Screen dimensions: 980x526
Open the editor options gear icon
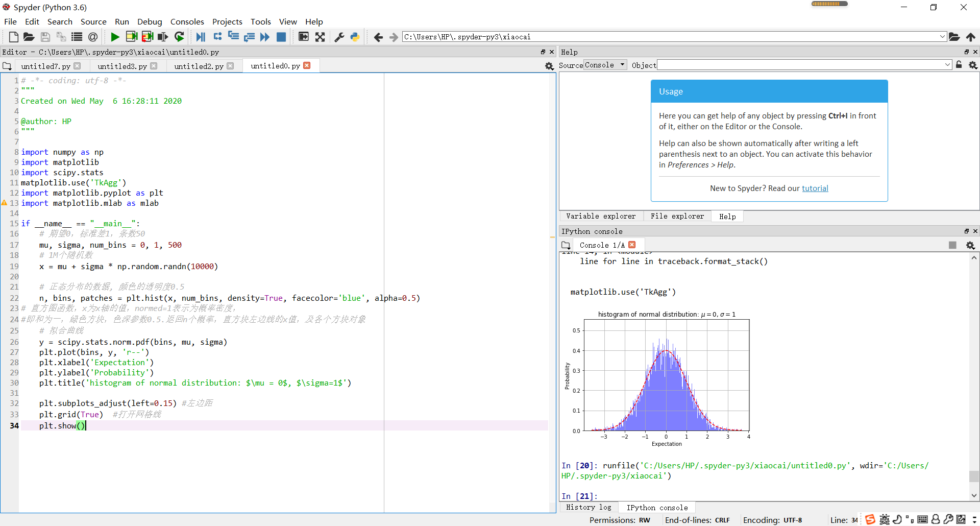pos(549,66)
